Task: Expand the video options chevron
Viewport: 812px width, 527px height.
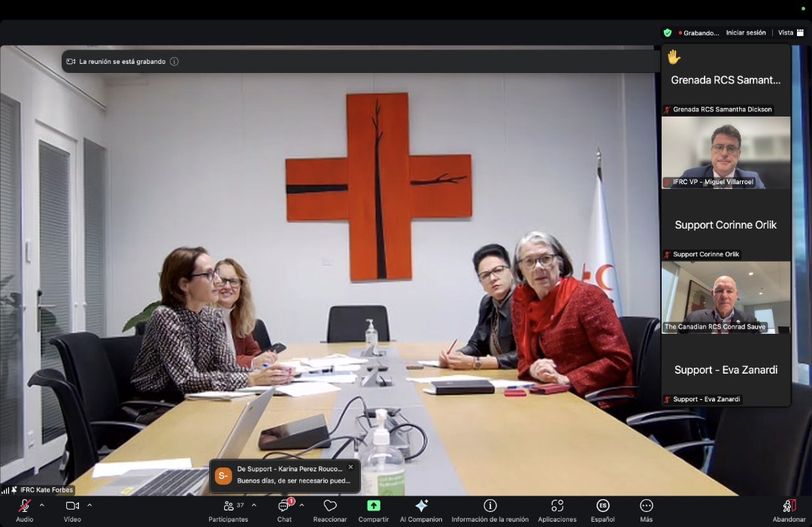Action: pos(89,504)
